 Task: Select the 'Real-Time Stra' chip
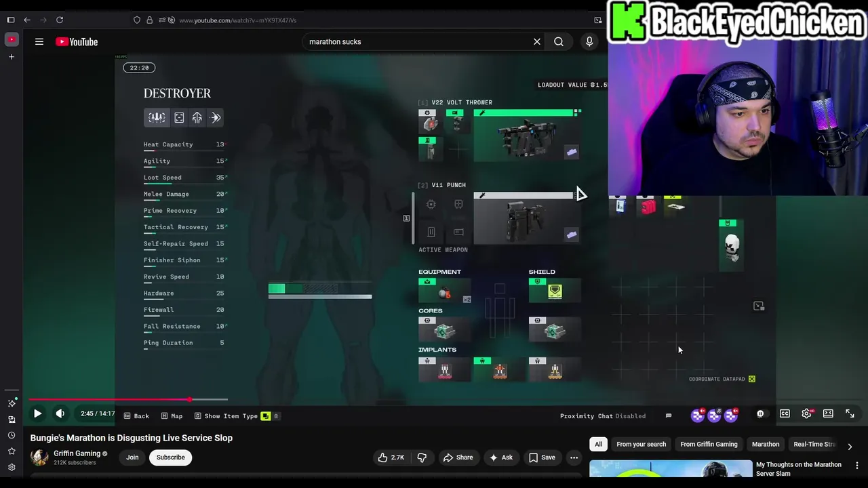pos(814,444)
